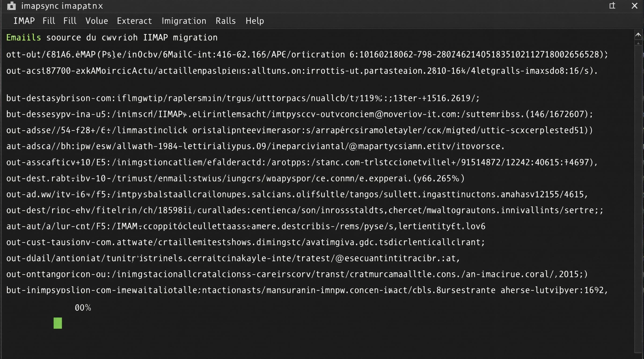
Task: Click line starting 'out-ad.ww/itv-i6'
Action: 297,194
